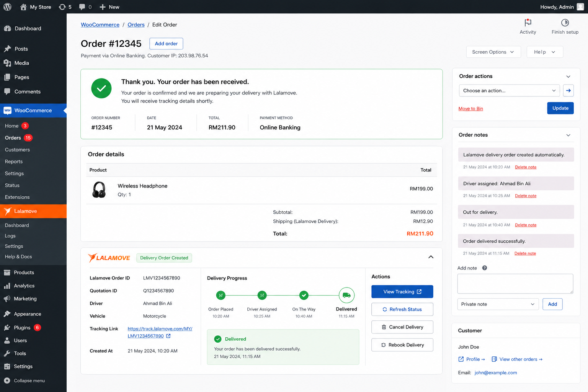Click the Orders breadcrumb link
The image size is (588, 392).
click(136, 24)
